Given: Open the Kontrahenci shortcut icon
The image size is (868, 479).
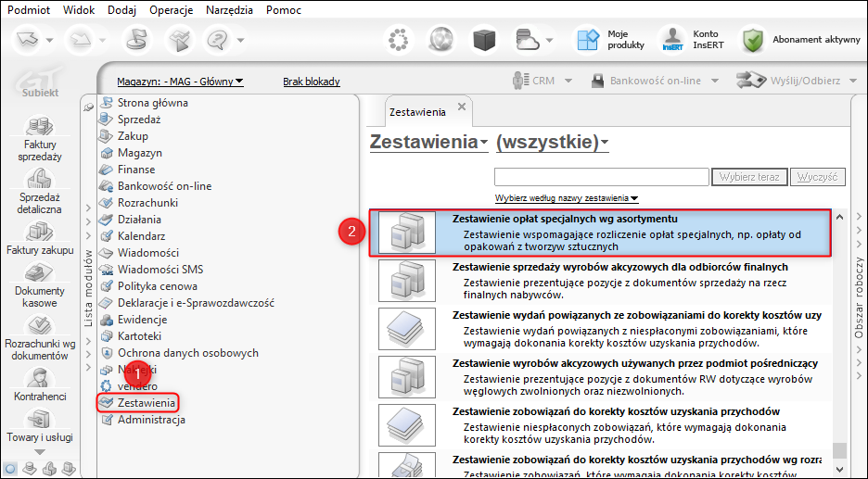Looking at the screenshot, I should tap(39, 378).
